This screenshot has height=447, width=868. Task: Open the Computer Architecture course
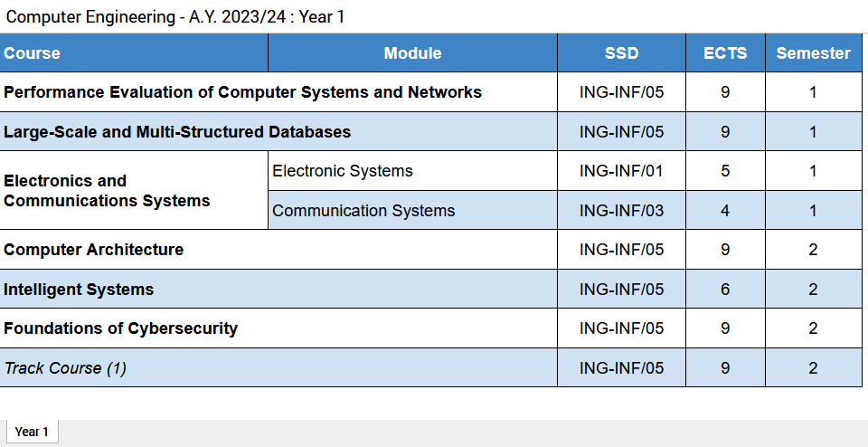point(94,250)
